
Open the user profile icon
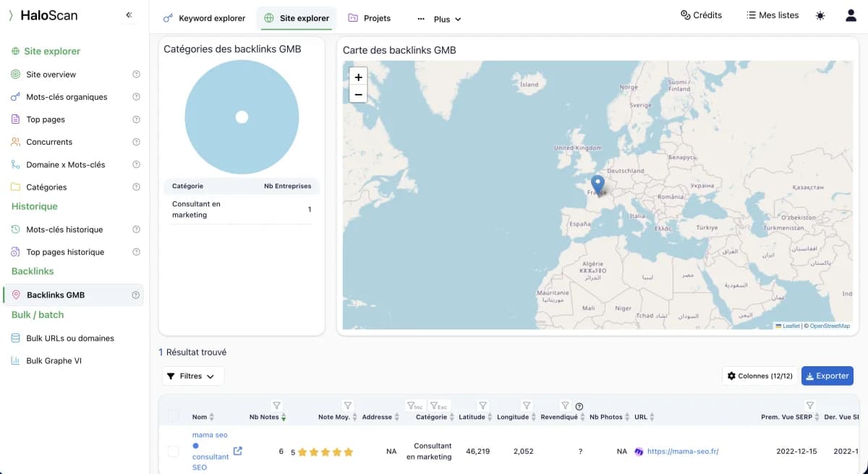pyautogui.click(x=851, y=14)
